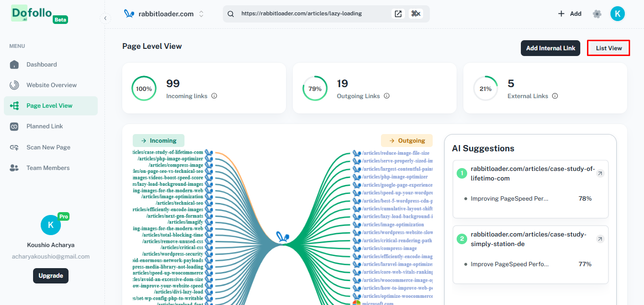The image size is (644, 305).
Task: Click the microsoft.com outgoing link
Action: (378, 304)
